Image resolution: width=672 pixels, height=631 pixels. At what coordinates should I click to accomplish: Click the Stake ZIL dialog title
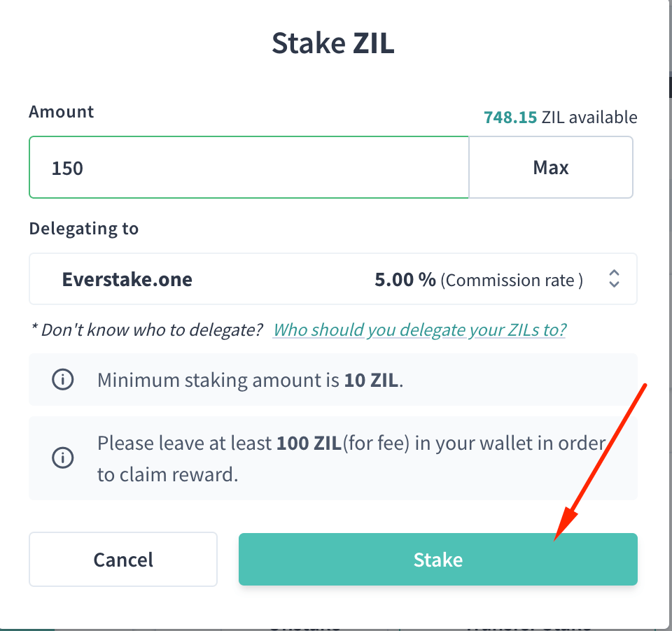333,43
